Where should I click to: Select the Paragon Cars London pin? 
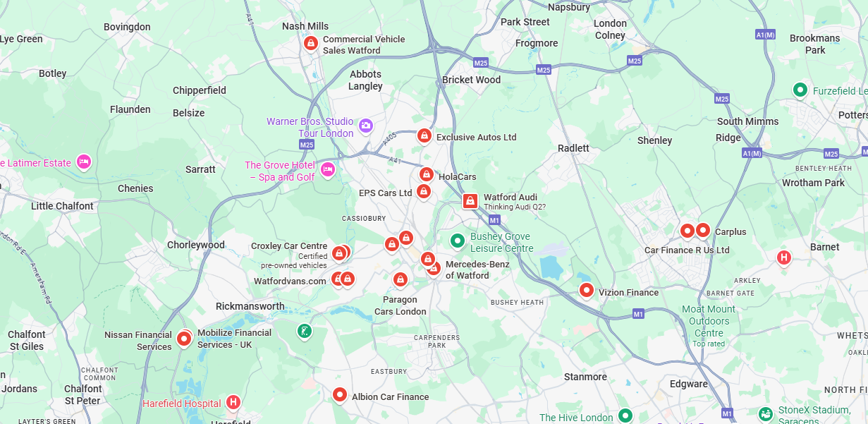pos(400,280)
